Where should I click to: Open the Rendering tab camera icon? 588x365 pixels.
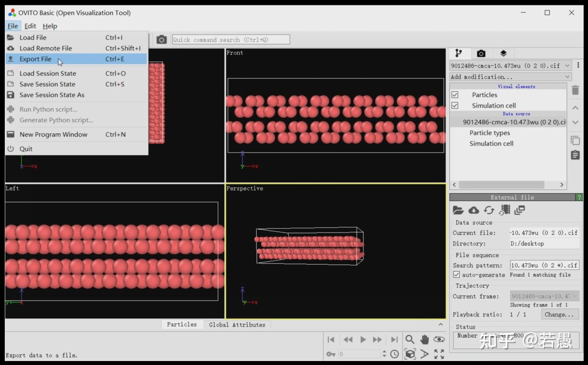click(x=481, y=53)
